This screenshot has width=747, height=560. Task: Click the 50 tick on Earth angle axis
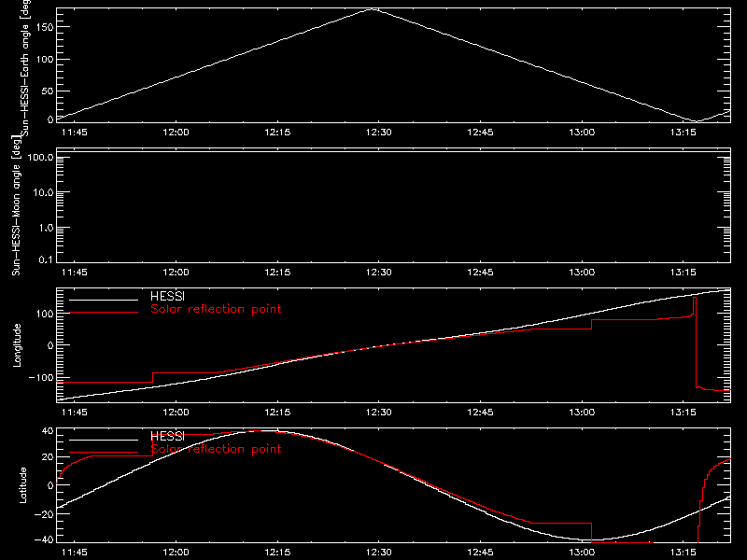click(48, 91)
